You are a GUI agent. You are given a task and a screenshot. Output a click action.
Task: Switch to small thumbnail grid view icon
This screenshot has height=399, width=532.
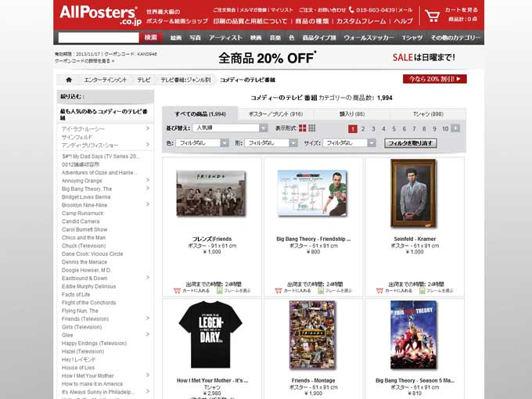tap(312, 128)
